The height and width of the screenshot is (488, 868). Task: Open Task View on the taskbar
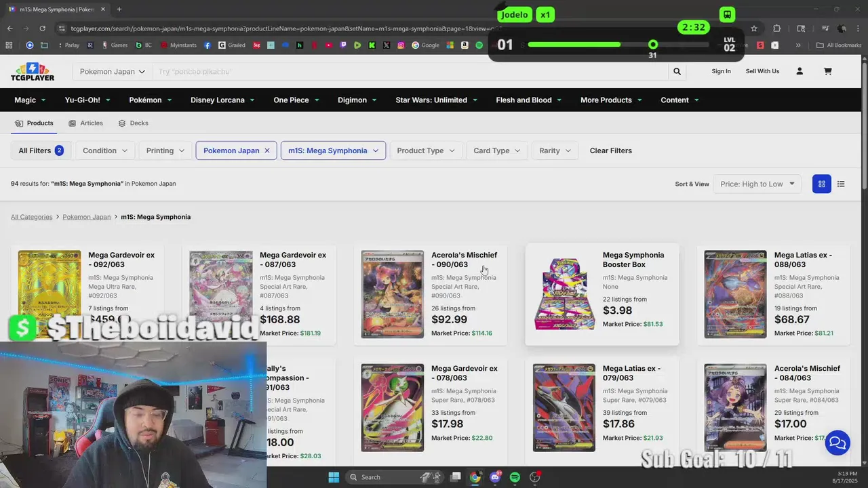coord(456,477)
